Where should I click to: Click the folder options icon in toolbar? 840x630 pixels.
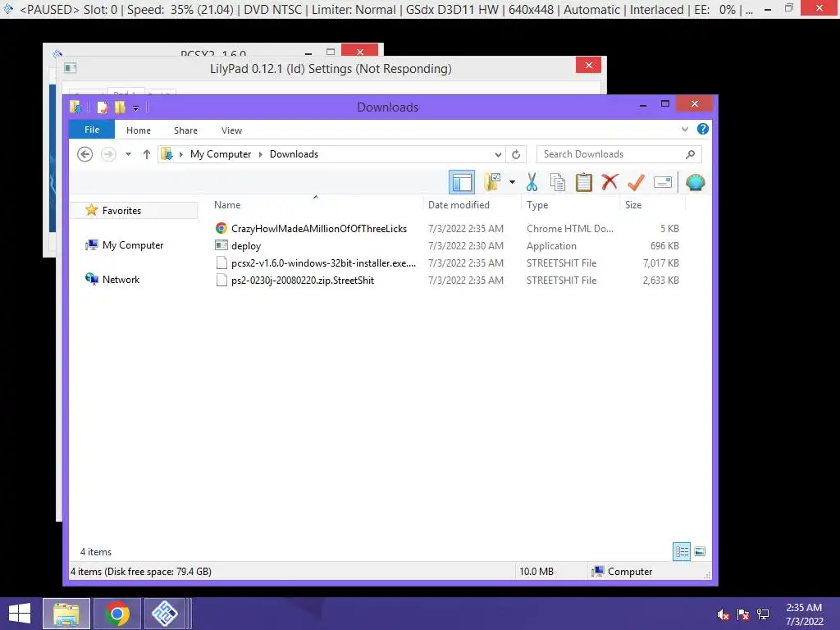coord(492,182)
